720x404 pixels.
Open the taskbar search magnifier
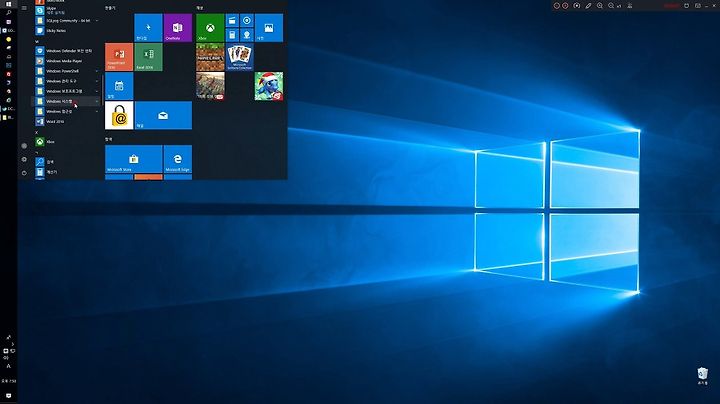(x=8, y=13)
